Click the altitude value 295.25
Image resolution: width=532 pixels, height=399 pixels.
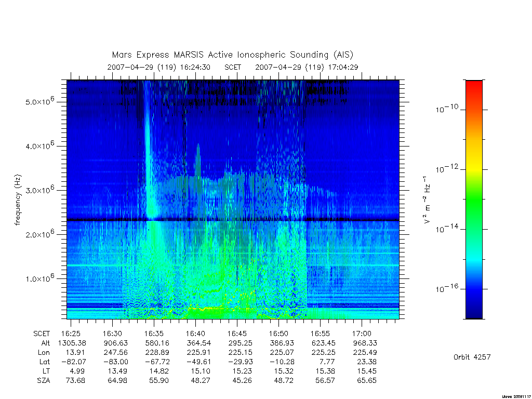240,343
